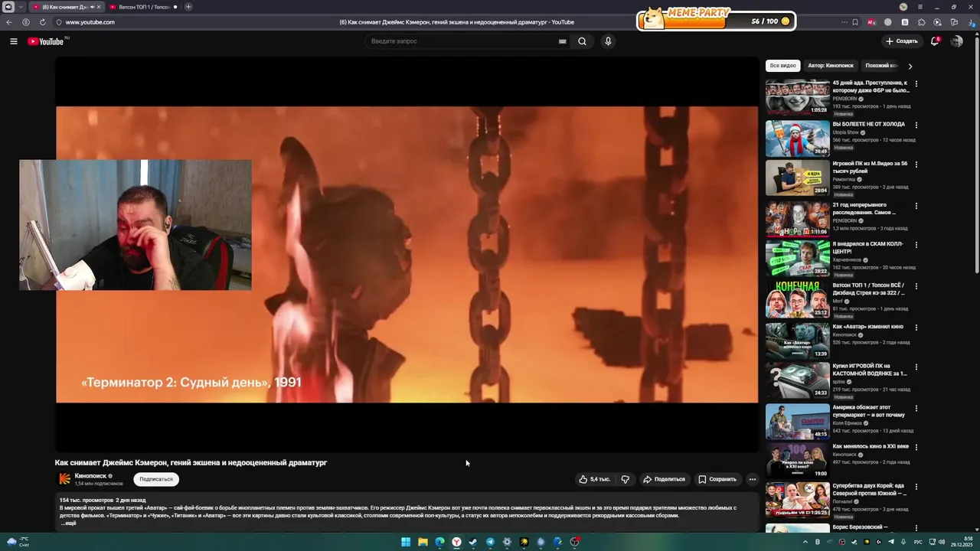Open the account avatar menu

click(x=956, y=41)
